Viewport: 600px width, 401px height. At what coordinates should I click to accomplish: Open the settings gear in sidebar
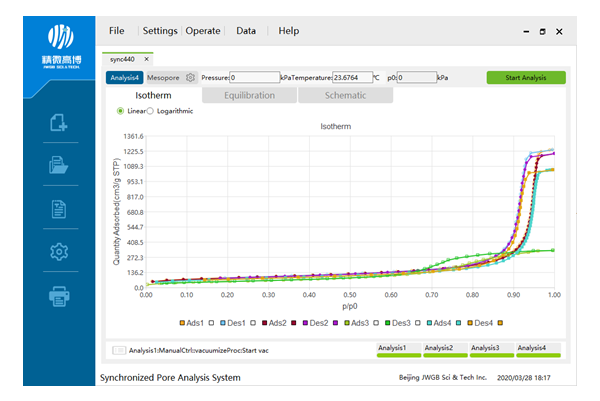tap(60, 252)
